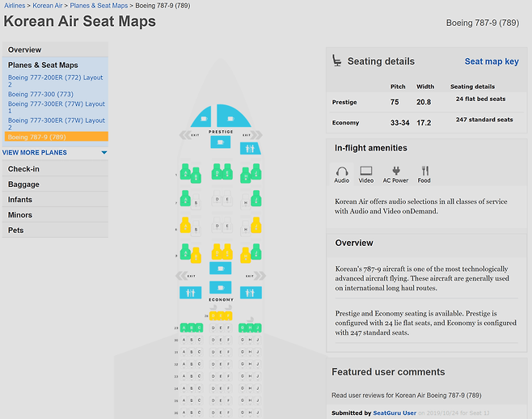Select green Prestige seat 9A

[x=185, y=252]
